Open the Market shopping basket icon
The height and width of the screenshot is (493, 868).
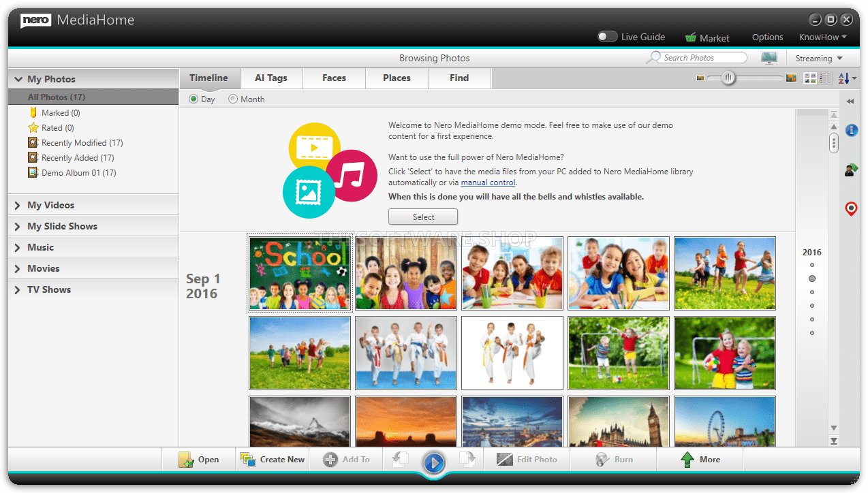point(691,37)
